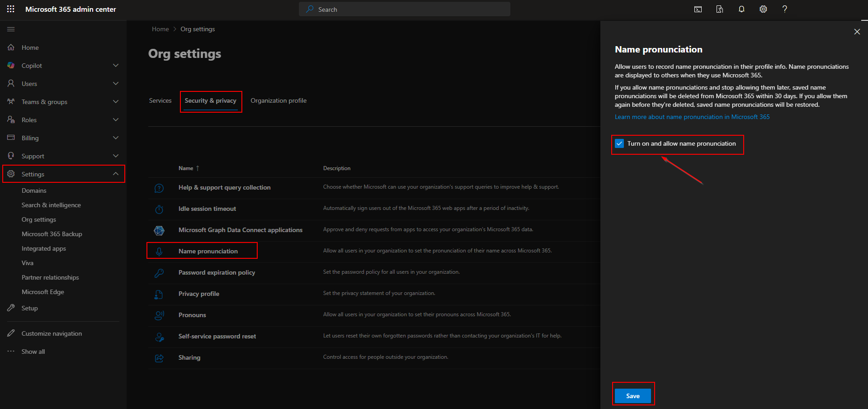Click the Setup wrench icon
Screen dimensions: 868x409
pyautogui.click(x=11, y=308)
